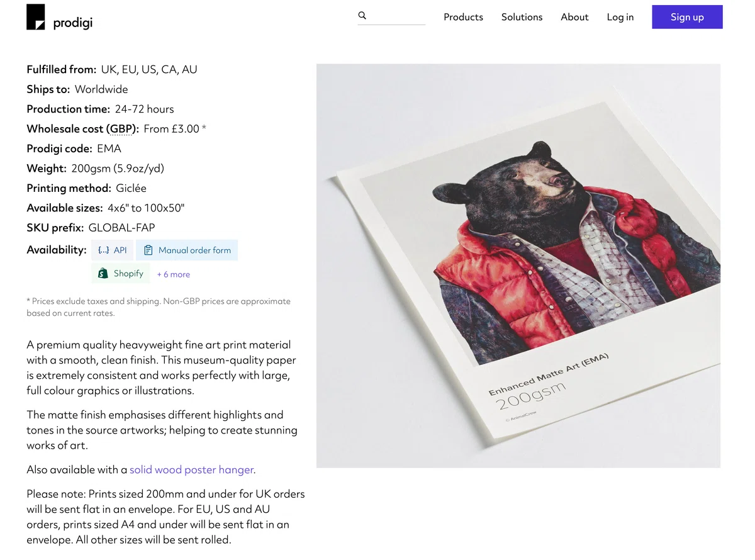The height and width of the screenshot is (560, 755).
Task: Open the Products menu
Action: point(463,17)
